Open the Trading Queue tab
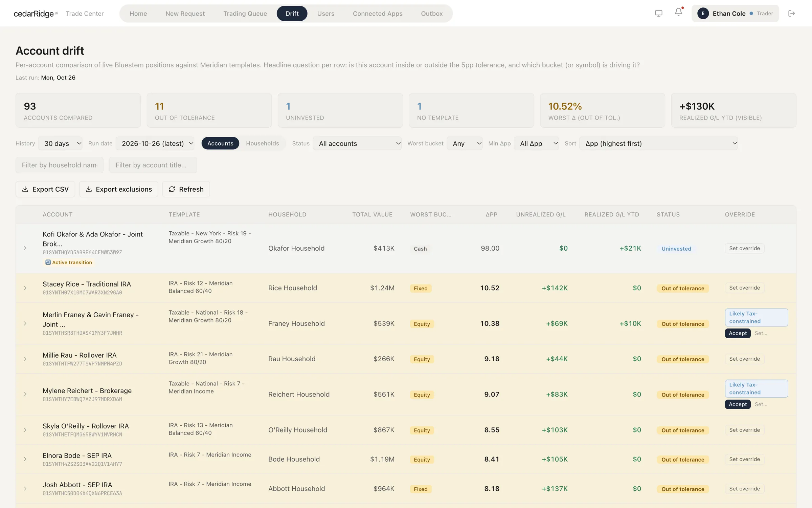The image size is (812, 508). coord(245,14)
